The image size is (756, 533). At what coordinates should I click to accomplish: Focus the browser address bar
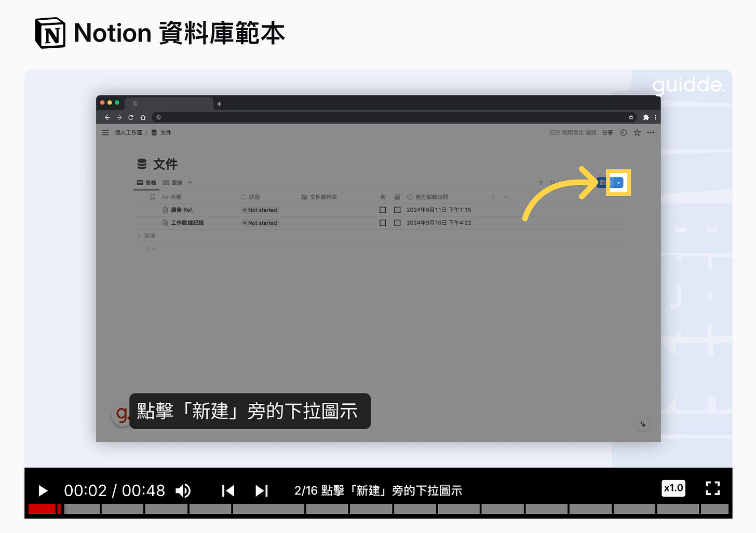395,117
